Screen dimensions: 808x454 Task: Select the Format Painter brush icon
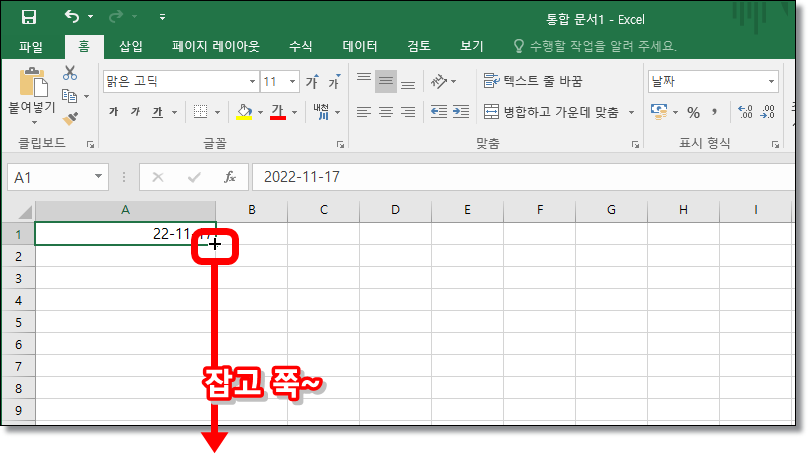coord(71,119)
